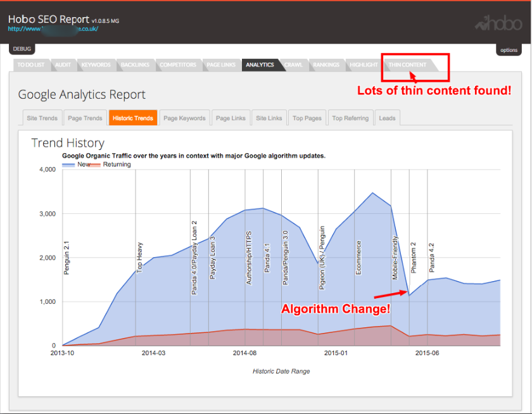Click the Penguin 2.1 update marker label
Screen dimensions: 532x414
coord(66,258)
